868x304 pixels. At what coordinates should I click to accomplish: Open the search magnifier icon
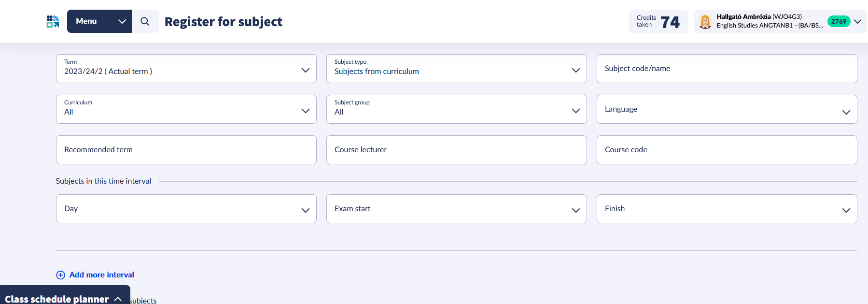click(145, 21)
